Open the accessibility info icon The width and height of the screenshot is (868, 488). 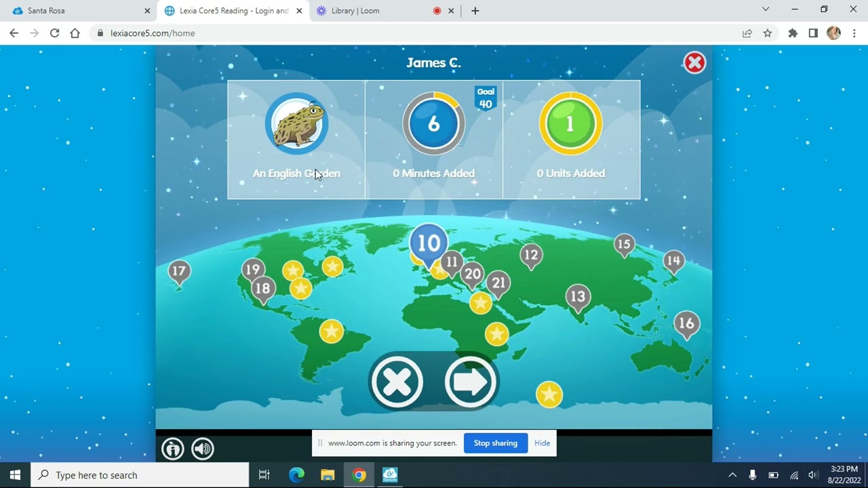tap(173, 449)
